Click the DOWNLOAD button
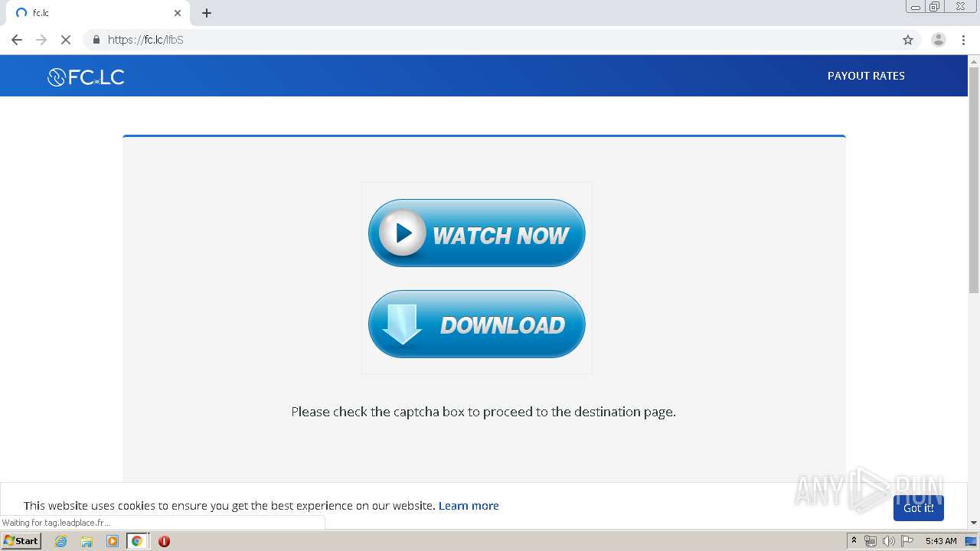This screenshot has height=551, width=980. 476,324
